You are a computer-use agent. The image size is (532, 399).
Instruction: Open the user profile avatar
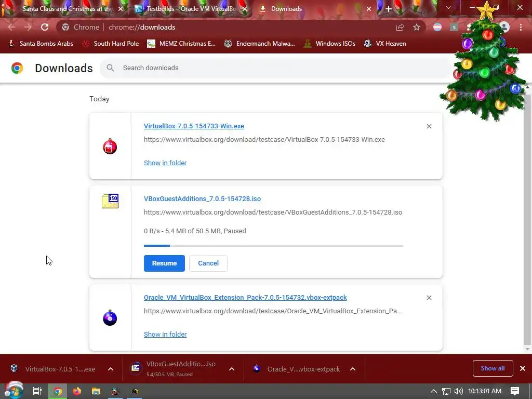(x=504, y=27)
